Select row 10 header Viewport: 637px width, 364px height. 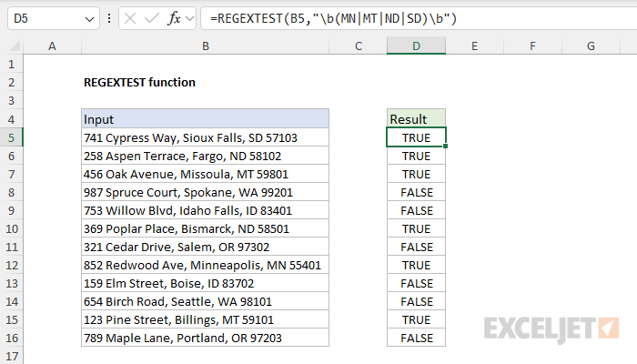pos(11,229)
